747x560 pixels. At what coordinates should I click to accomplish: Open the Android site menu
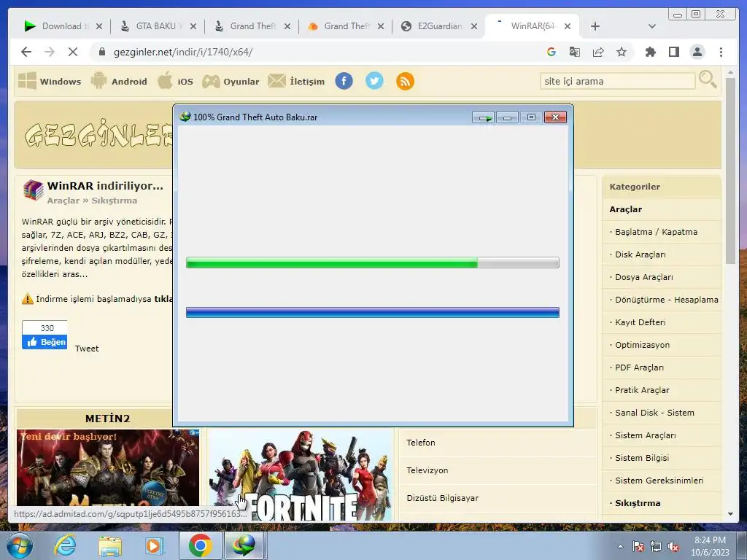[119, 81]
